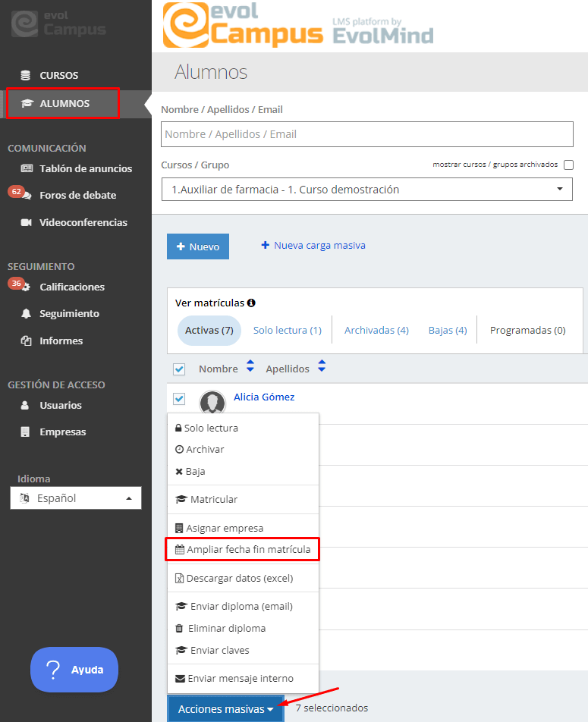The height and width of the screenshot is (722, 588).
Task: Open the Cursos / Grupo dropdown
Action: pyautogui.click(x=367, y=190)
